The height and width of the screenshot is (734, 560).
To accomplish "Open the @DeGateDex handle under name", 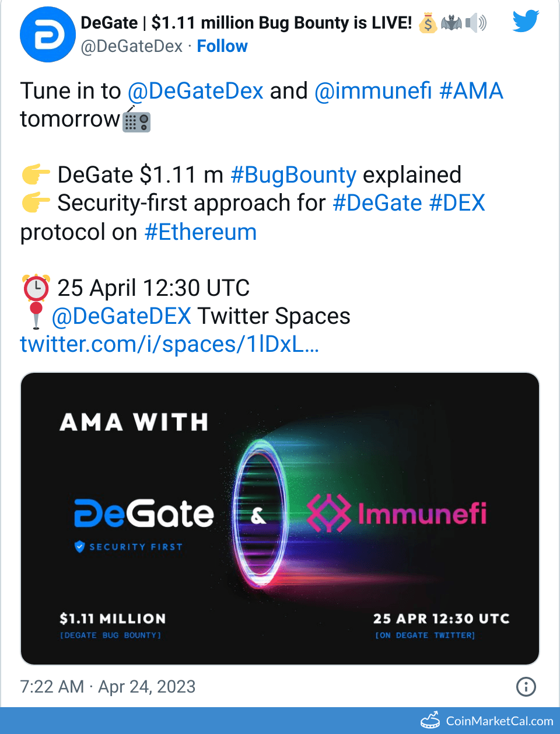I will tap(132, 46).
